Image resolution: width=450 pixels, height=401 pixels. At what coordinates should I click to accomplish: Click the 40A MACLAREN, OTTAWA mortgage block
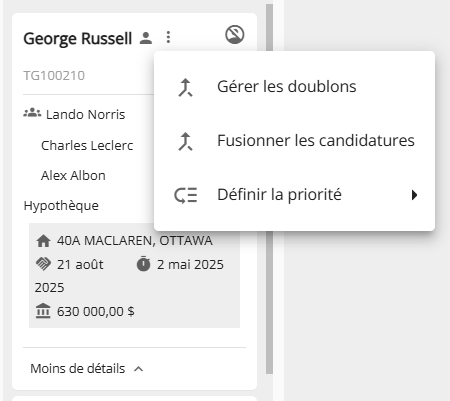tap(134, 275)
